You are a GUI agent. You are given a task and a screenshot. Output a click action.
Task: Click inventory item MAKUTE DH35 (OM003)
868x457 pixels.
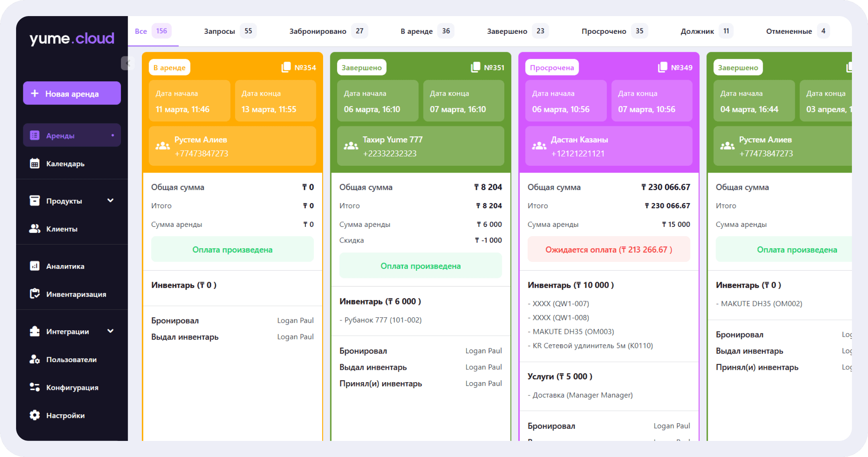tap(571, 331)
